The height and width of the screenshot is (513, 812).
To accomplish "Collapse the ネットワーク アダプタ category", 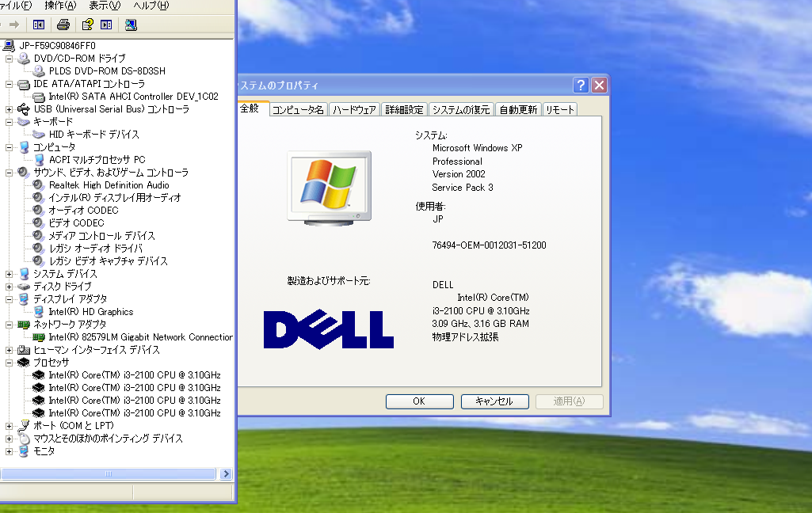I will pyautogui.click(x=9, y=325).
